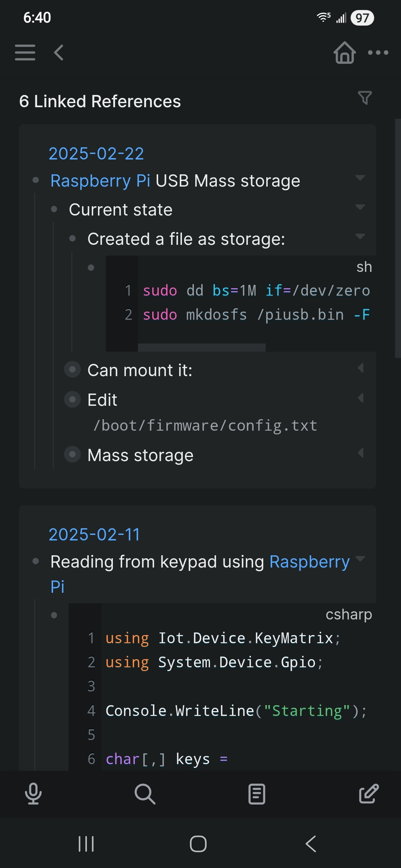Open the hamburger sidebar menu
This screenshot has height=868, width=401.
coord(25,52)
